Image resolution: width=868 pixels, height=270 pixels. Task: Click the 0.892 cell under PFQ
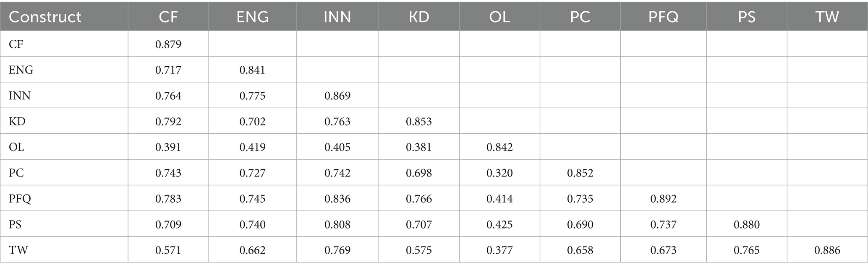coord(663,199)
